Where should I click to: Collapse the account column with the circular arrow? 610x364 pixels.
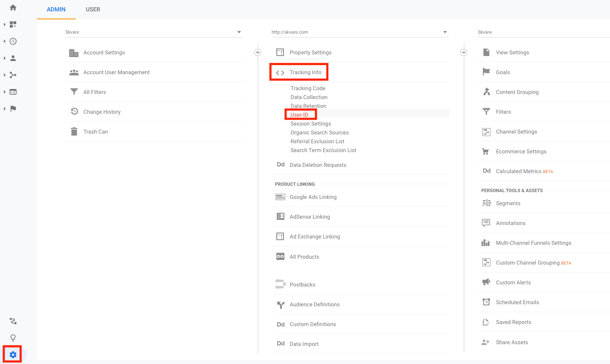click(257, 52)
